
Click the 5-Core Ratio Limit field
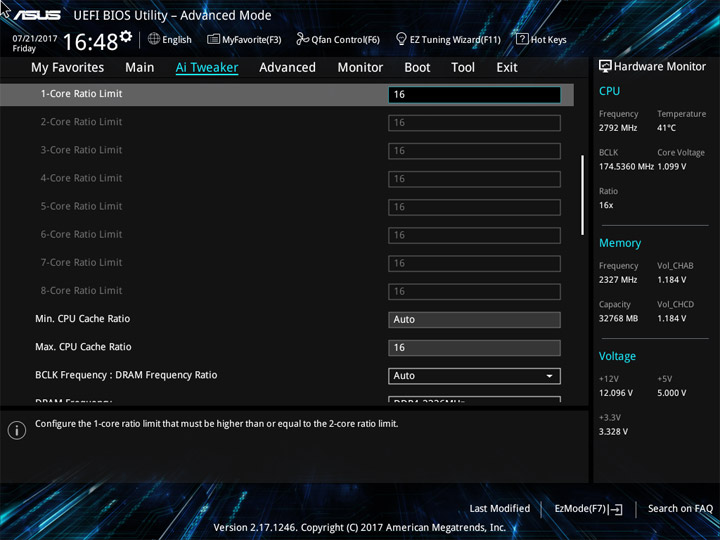point(474,207)
